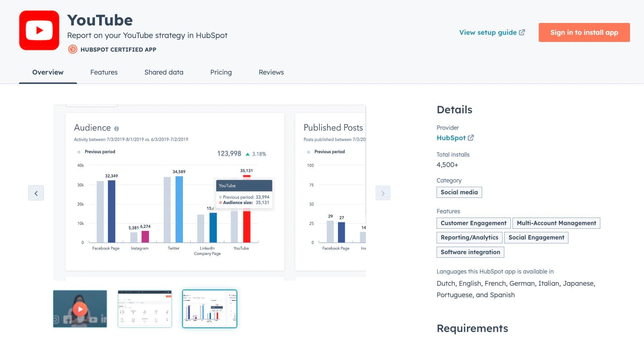Click the Social media category tag
This screenshot has height=342, width=644.
[459, 192]
